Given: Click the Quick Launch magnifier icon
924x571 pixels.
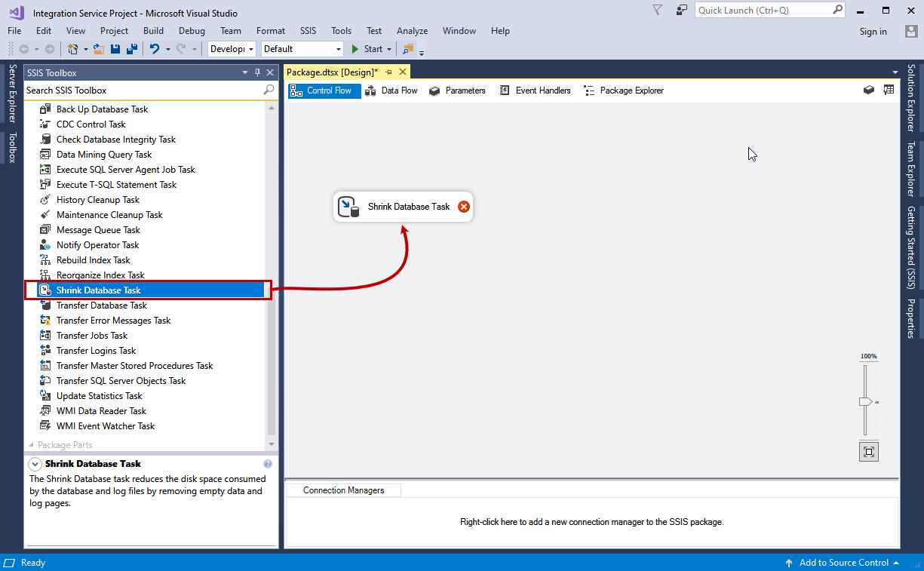Looking at the screenshot, I should (838, 10).
